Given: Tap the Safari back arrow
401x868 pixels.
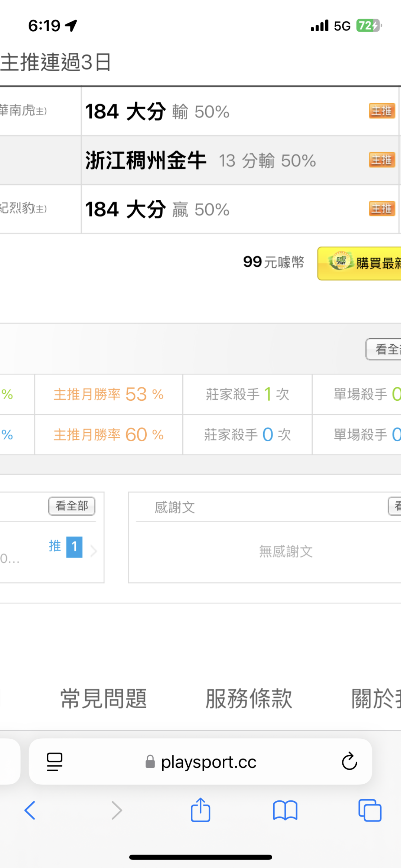Looking at the screenshot, I should pos(30,810).
